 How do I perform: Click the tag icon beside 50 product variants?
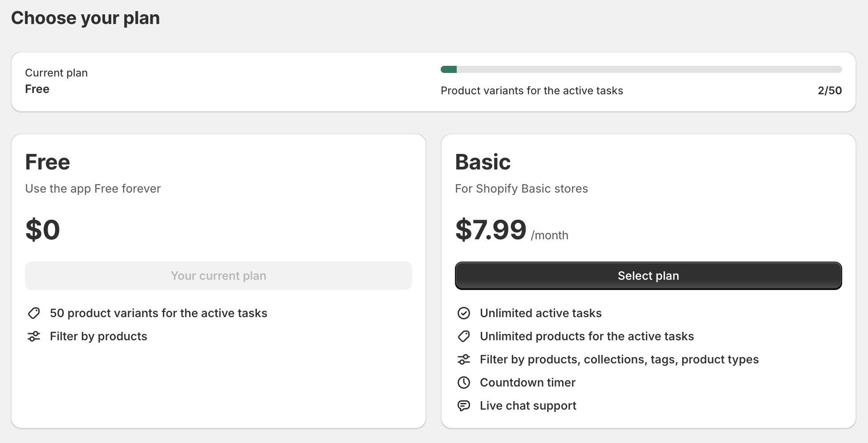point(34,313)
